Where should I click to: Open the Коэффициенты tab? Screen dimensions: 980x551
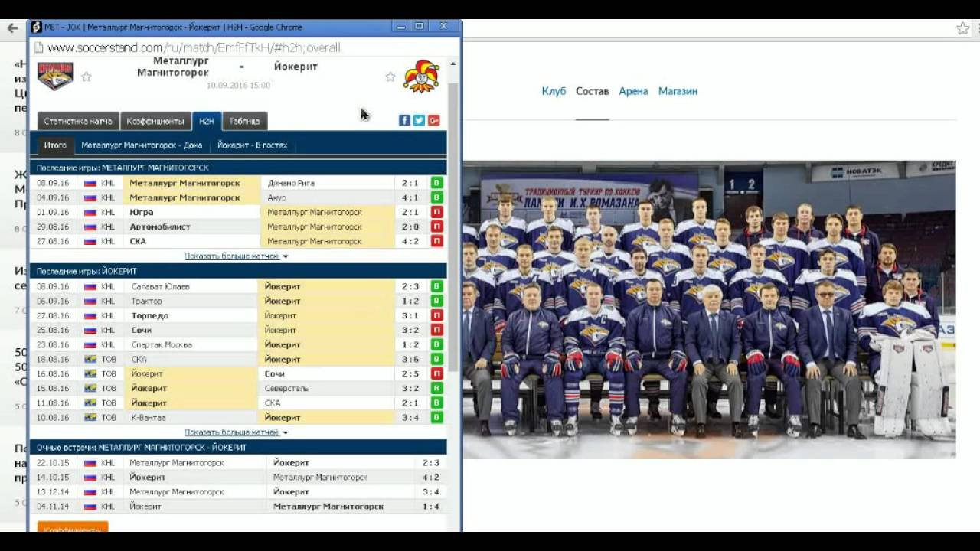tap(155, 121)
